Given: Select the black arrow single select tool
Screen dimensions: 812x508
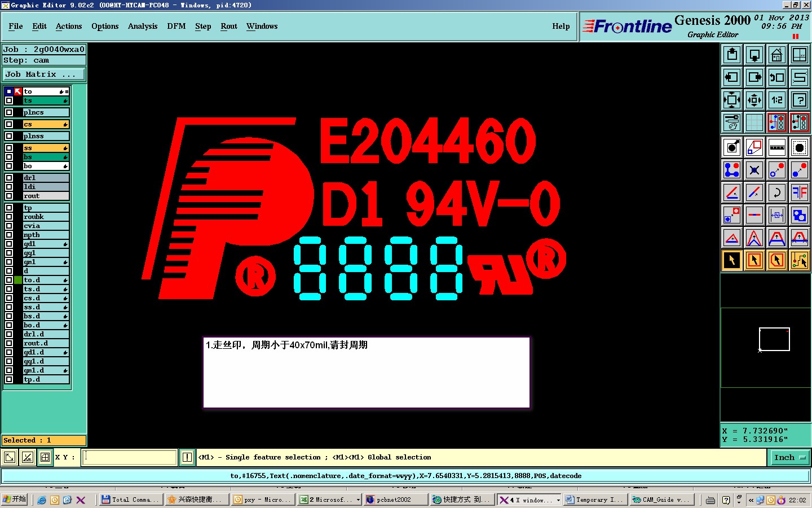Looking at the screenshot, I should (732, 260).
